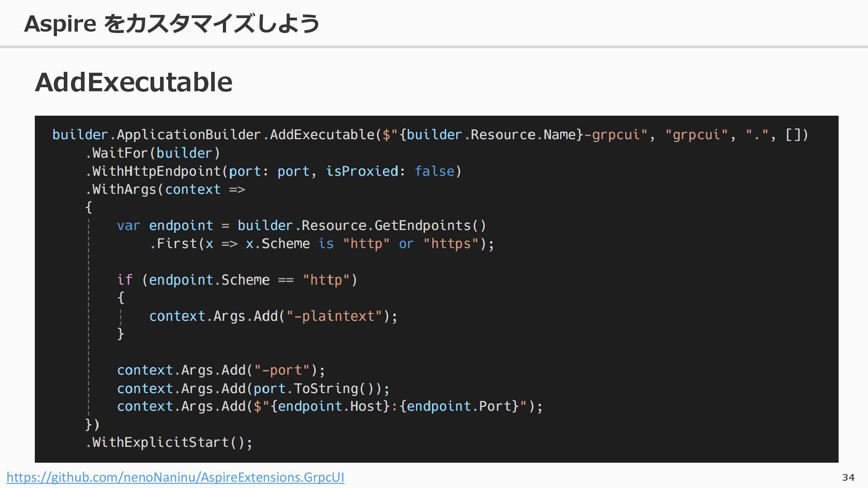Click the 'var' keyword
The image size is (868, 488).
coord(128,225)
